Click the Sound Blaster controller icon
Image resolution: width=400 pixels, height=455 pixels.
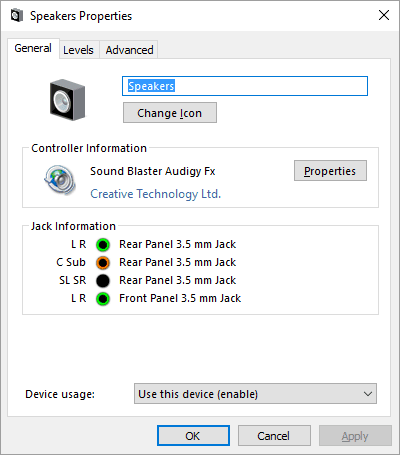coord(60,180)
